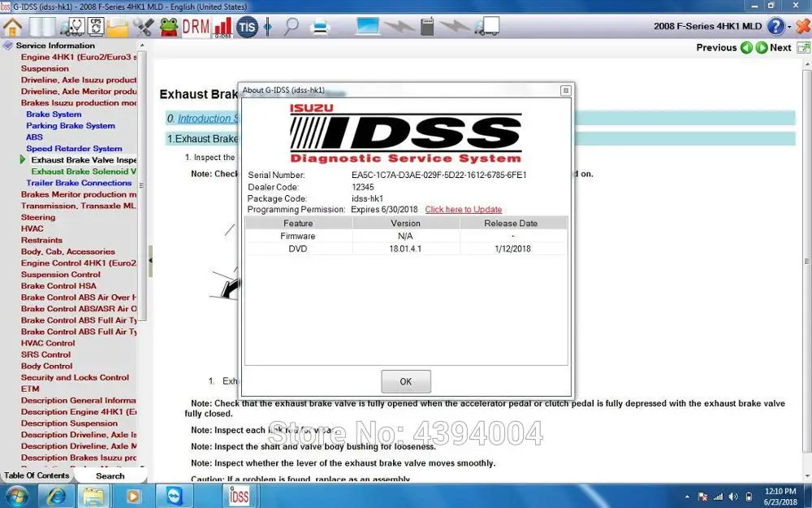812x508 pixels.
Task: Open Engine 4HK1 (Euro2/Euro3) section
Action: click(79, 57)
